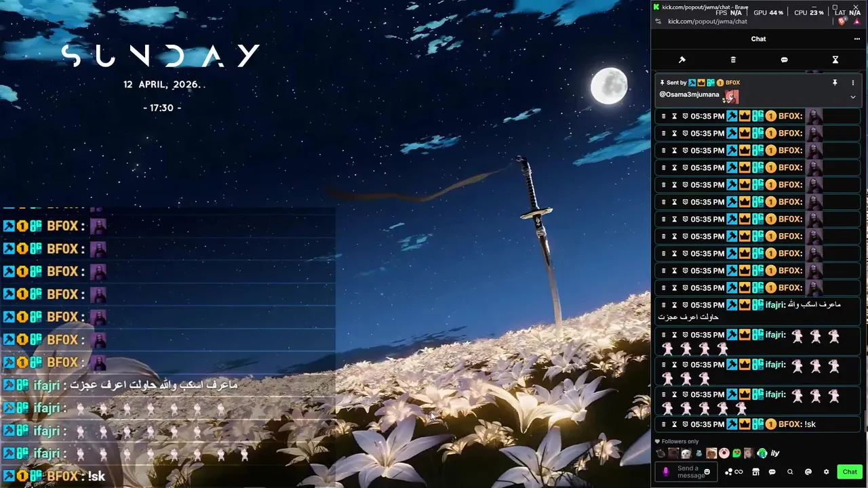Image resolution: width=868 pixels, height=488 pixels.
Task: Open chat settings gear icon
Action: [826, 472]
